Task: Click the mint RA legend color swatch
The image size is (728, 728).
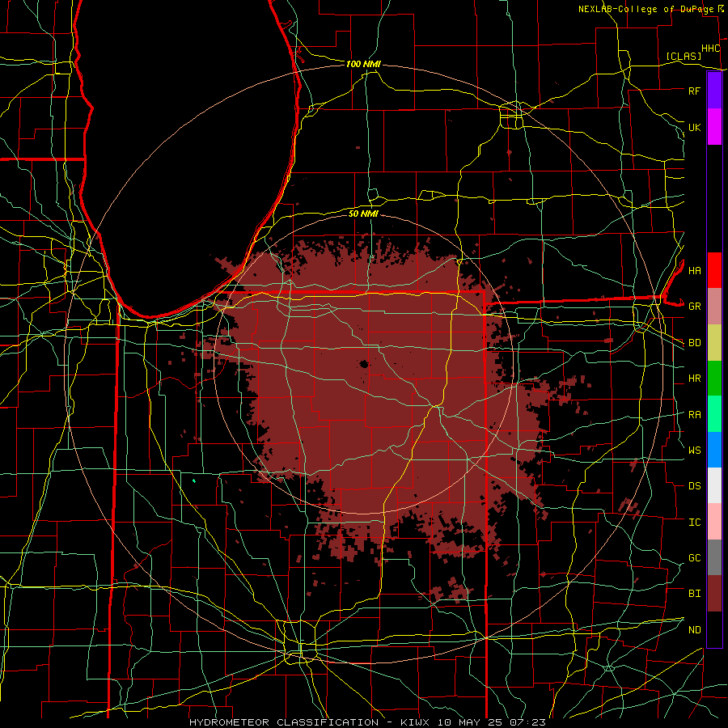Action: pos(714,414)
